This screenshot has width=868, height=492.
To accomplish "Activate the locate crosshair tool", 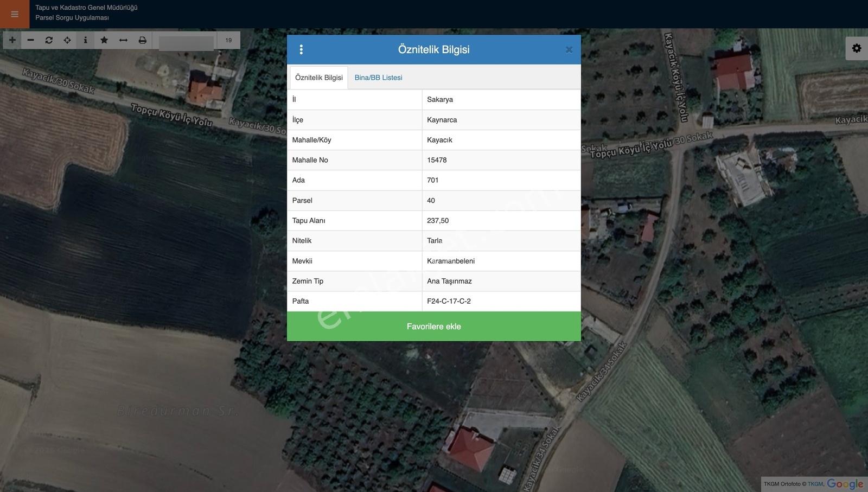I will coord(67,40).
